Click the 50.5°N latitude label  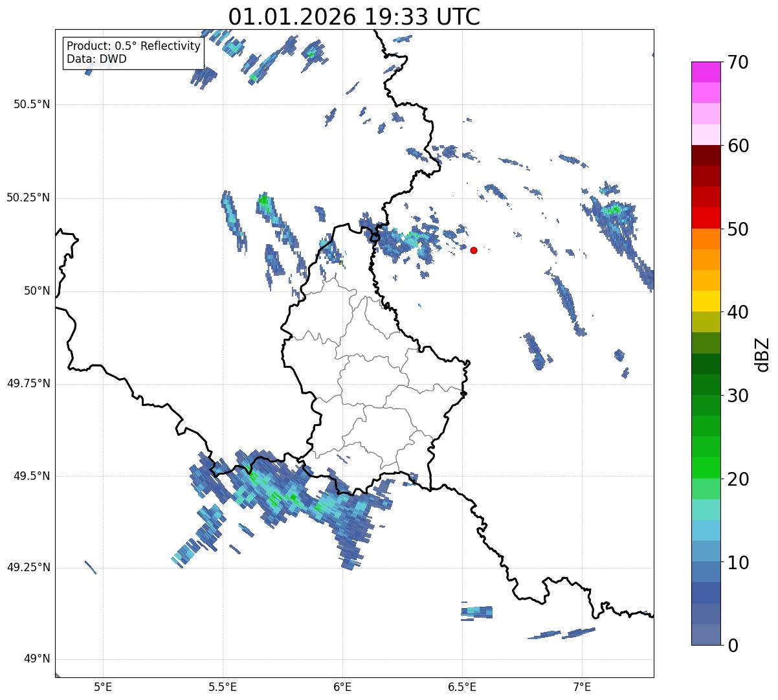click(32, 104)
